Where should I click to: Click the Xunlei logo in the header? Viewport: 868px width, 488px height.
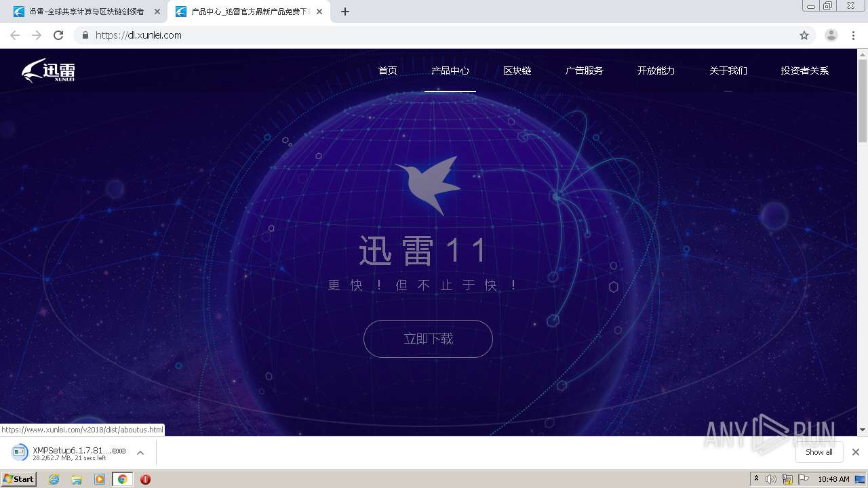(x=47, y=70)
